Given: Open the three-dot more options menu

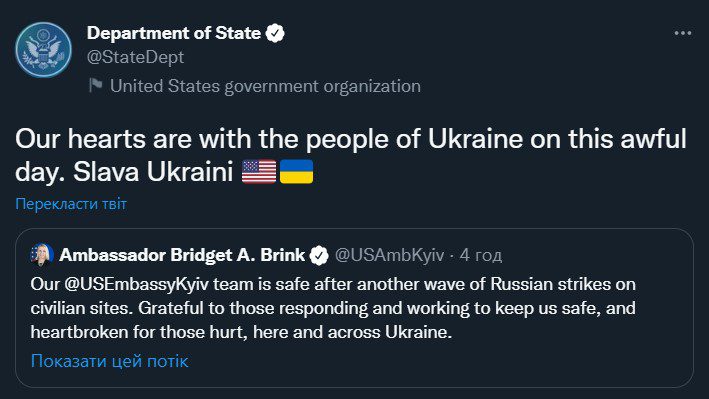Looking at the screenshot, I should point(682,33).
